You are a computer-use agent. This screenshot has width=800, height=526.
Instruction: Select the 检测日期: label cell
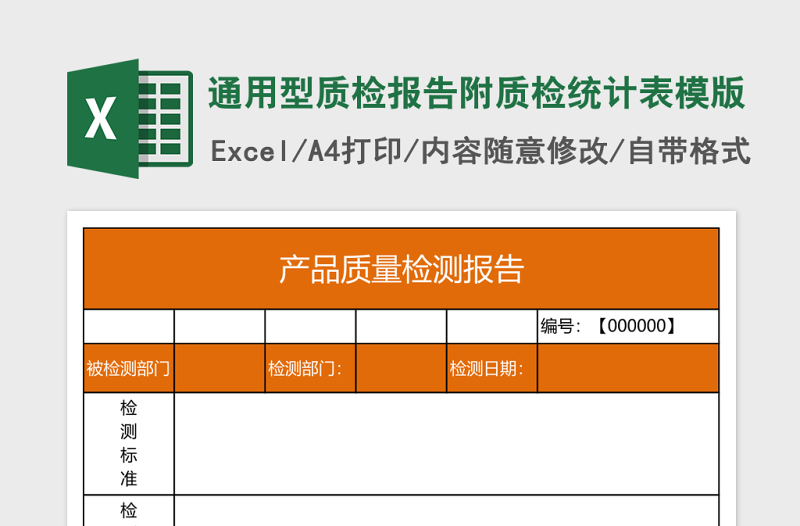(492, 368)
